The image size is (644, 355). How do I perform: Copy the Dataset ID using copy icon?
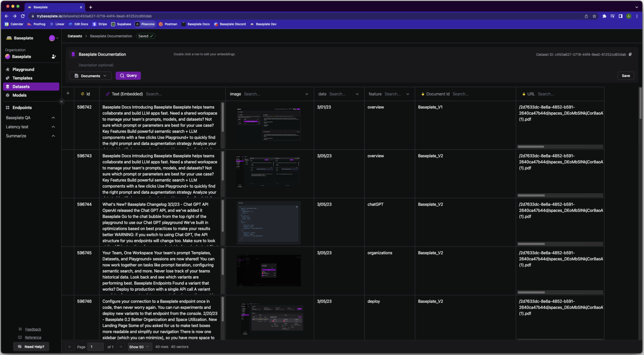coord(630,54)
